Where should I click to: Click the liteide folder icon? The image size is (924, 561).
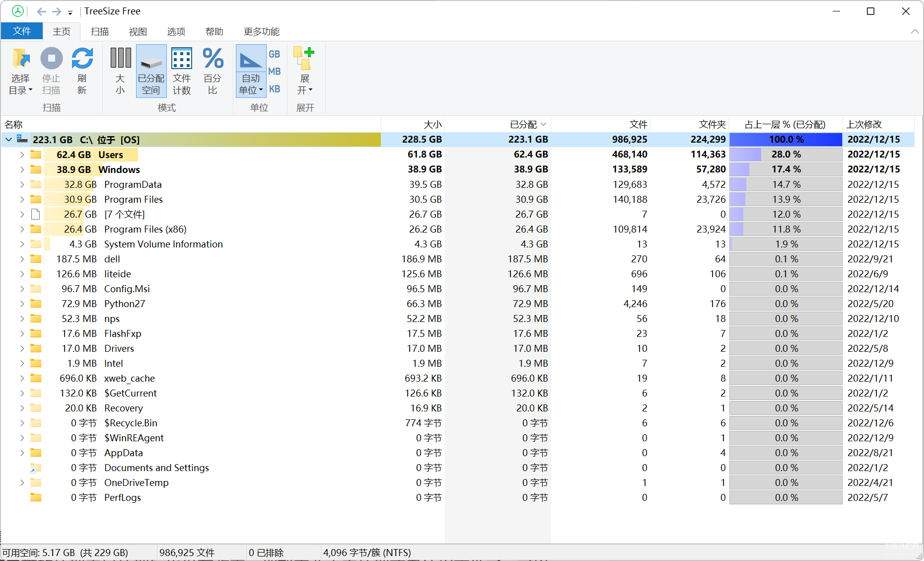36,274
